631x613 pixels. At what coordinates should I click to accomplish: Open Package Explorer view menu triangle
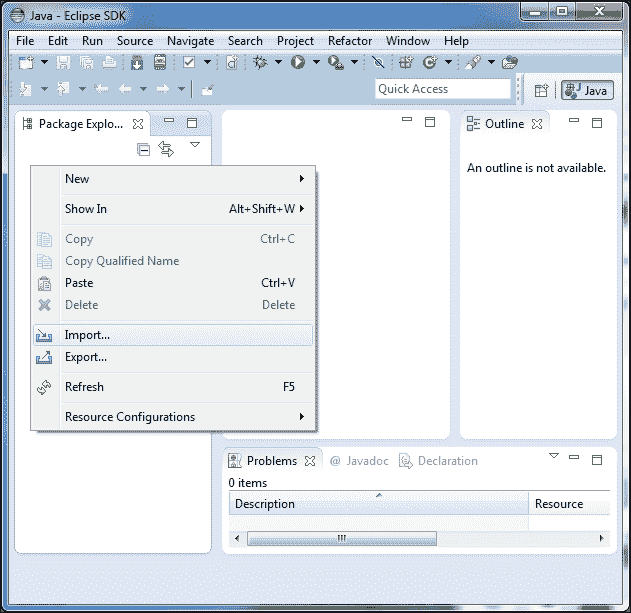pos(195,144)
